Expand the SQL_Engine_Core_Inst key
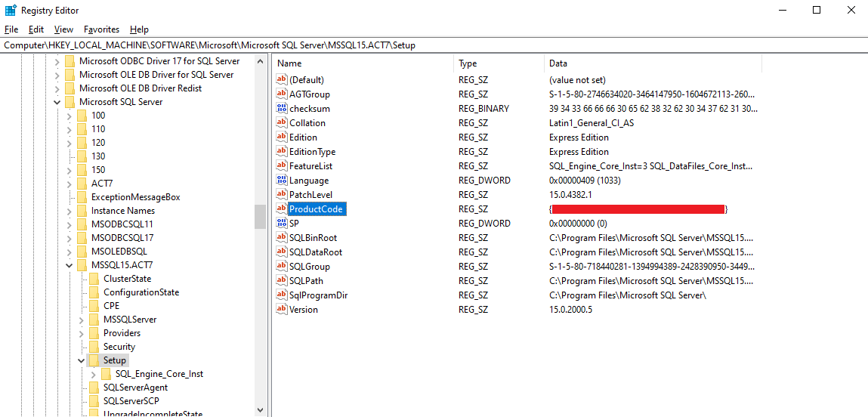The width and height of the screenshot is (868, 417). coord(94,374)
